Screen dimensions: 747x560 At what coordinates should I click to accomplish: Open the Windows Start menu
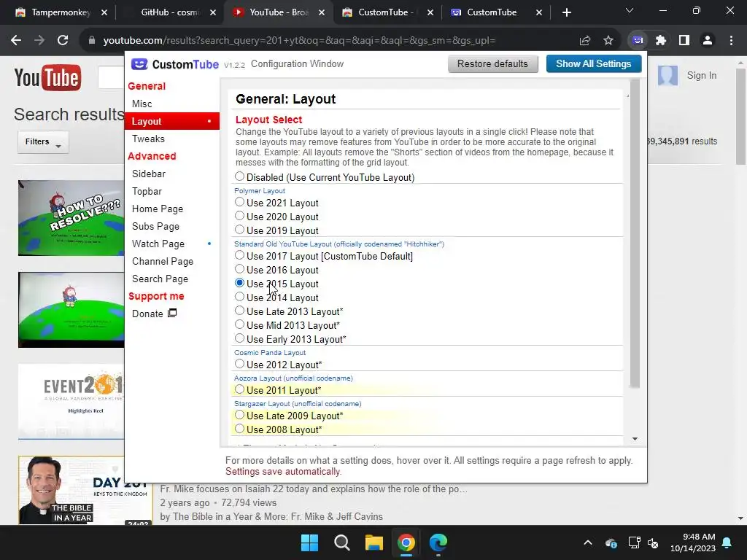pos(309,542)
